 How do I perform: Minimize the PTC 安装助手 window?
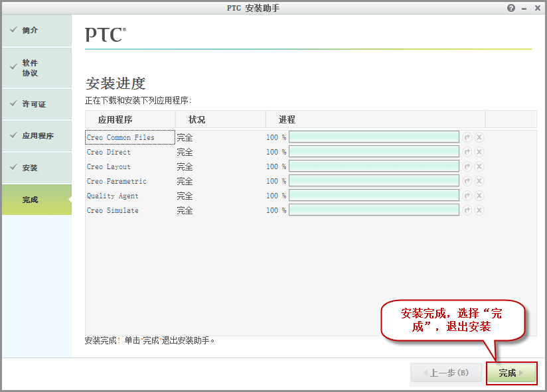(x=524, y=9)
